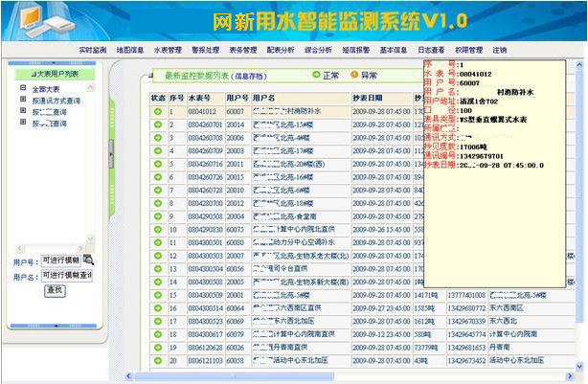Click the status icon for row 17
This screenshot has height=384, width=588.
pos(158,322)
